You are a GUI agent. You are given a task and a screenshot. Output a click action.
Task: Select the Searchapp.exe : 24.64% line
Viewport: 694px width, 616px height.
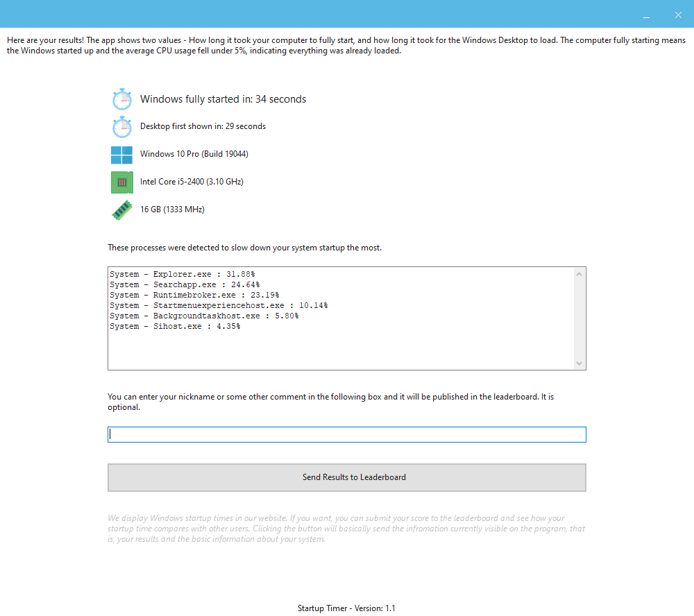pyautogui.click(x=185, y=284)
